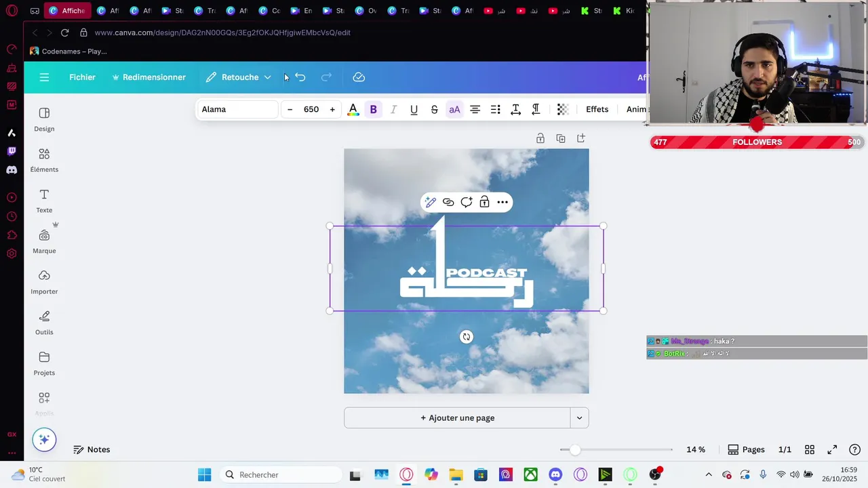Click the rotate handle below the text

coord(467,337)
